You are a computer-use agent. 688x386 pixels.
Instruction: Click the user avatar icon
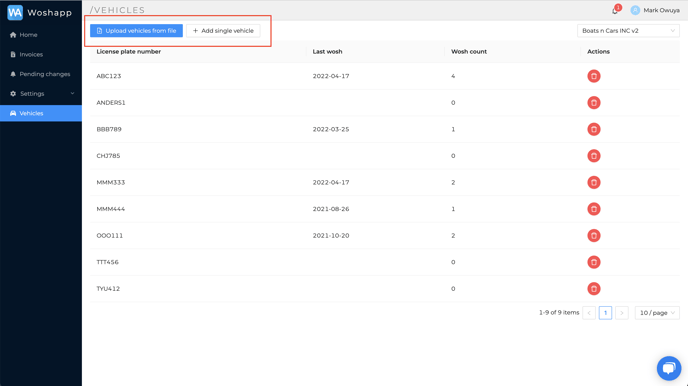[635, 10]
